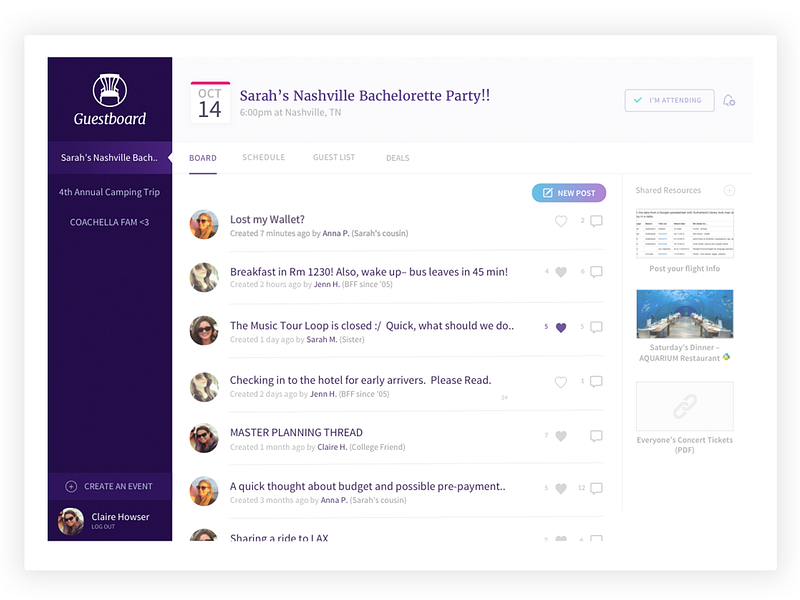Click the I'M ATTENDING button
Viewport: 800px width, 600px height.
point(669,100)
